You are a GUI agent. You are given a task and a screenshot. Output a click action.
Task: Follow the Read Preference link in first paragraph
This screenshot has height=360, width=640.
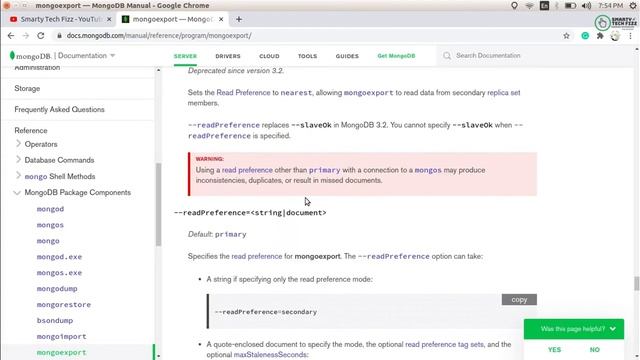click(243, 93)
